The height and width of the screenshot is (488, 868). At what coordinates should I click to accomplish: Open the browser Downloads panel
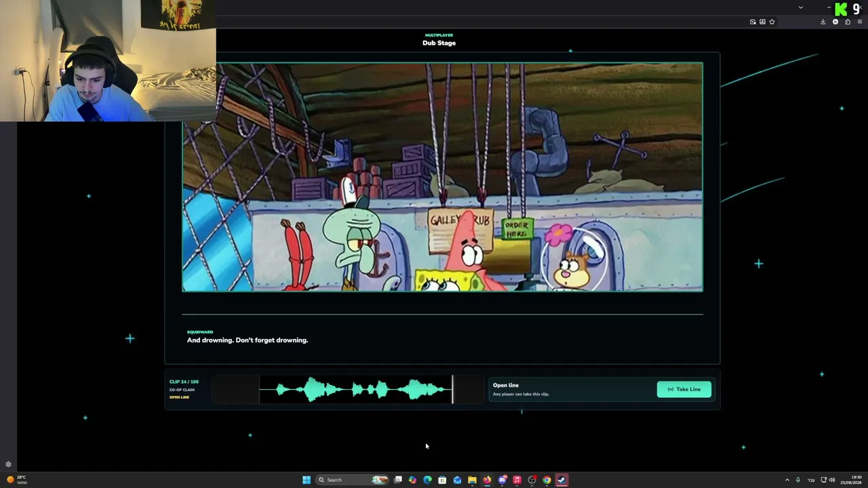(823, 22)
